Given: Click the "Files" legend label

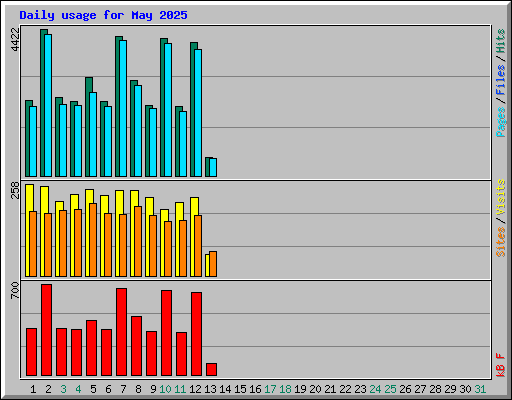Looking at the screenshot, I should [500, 80].
